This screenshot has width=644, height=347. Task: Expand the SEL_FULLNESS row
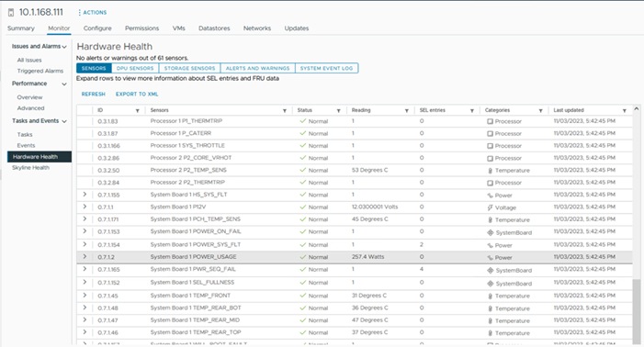[x=85, y=282]
